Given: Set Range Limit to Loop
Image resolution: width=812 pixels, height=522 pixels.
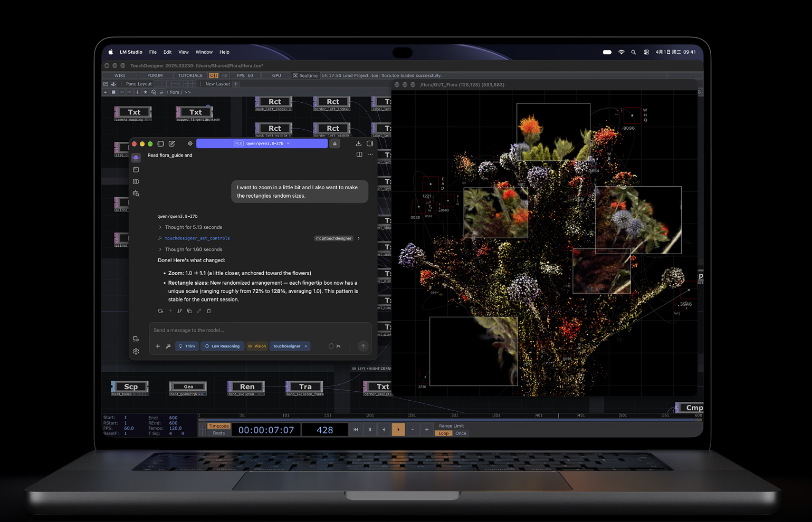Looking at the screenshot, I should pos(444,433).
